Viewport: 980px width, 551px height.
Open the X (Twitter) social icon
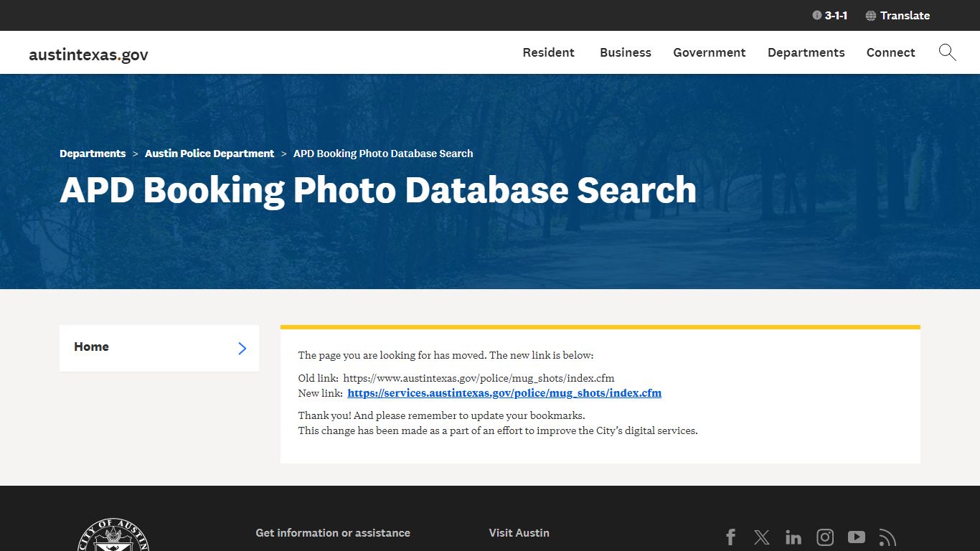pyautogui.click(x=762, y=537)
